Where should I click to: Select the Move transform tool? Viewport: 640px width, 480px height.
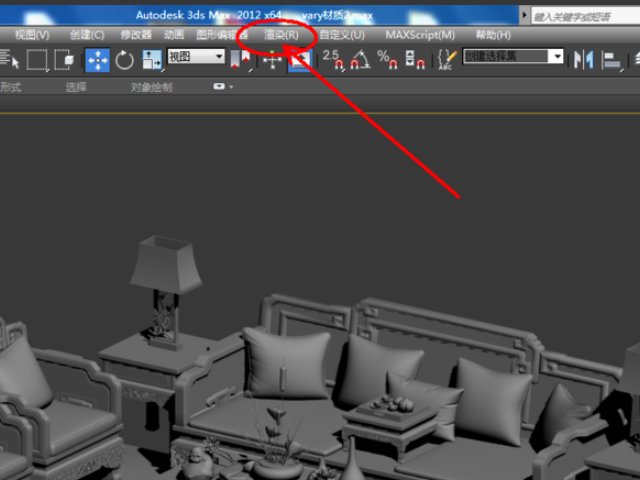[x=97, y=60]
